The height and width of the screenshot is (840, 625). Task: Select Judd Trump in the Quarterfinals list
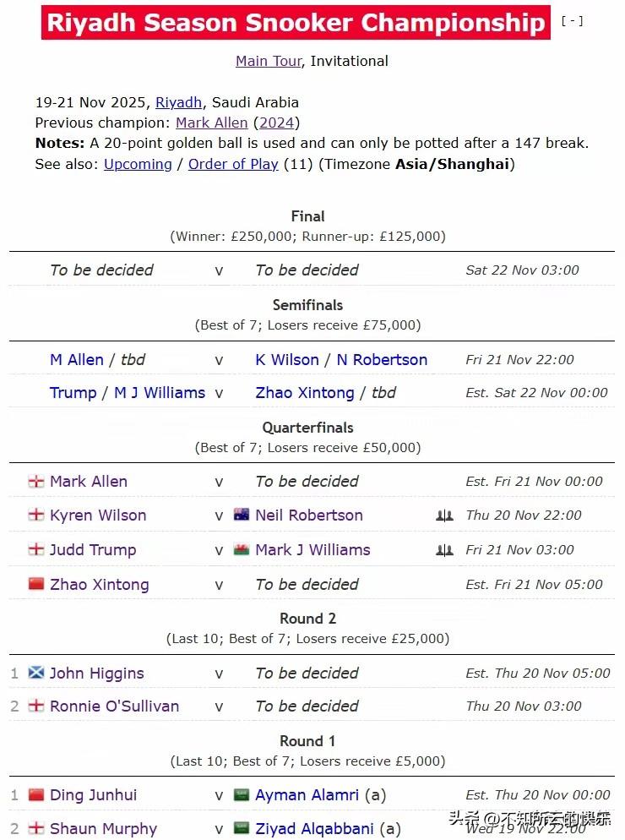tap(93, 549)
